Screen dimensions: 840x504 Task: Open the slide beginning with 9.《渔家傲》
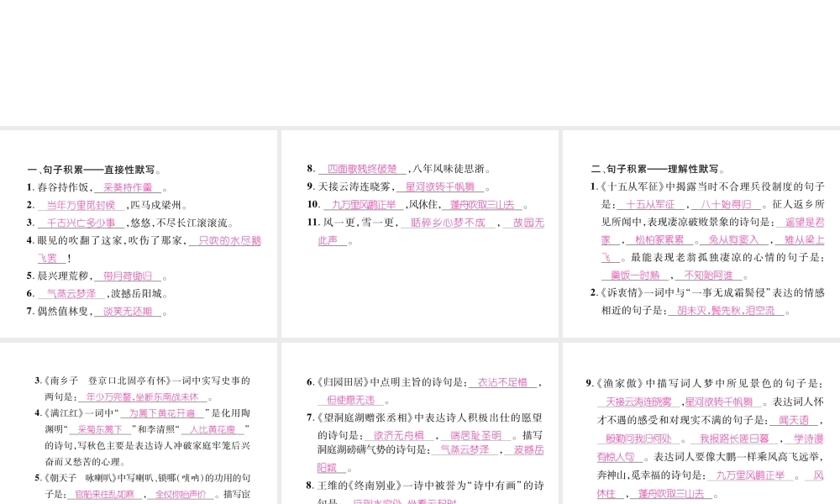click(701, 423)
